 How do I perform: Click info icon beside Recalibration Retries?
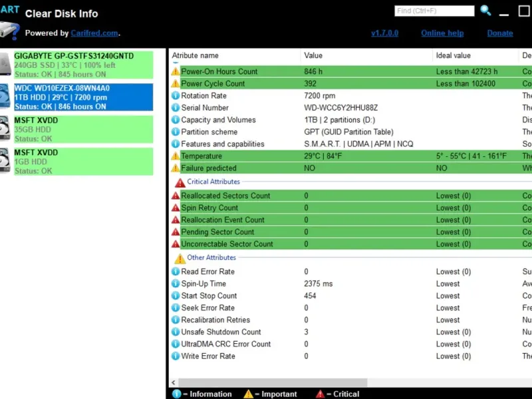click(176, 320)
